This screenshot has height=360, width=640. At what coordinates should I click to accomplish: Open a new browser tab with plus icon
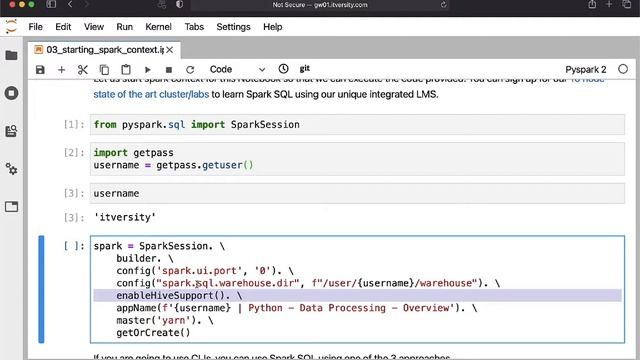[609, 4]
